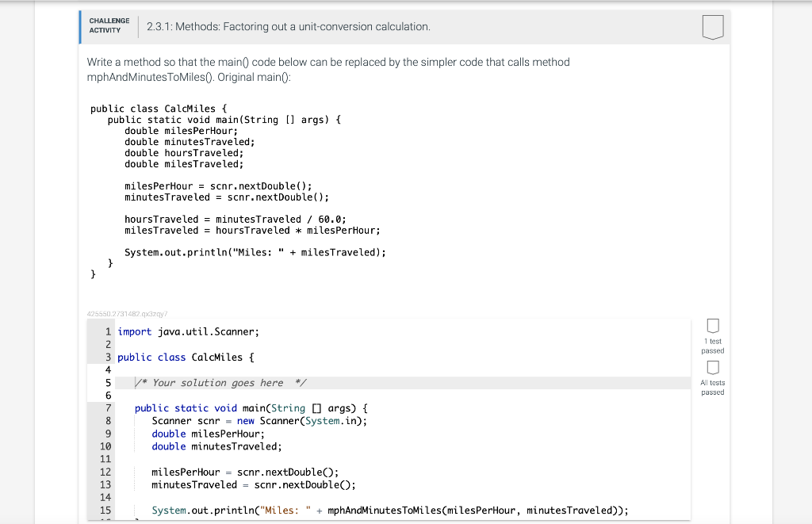Click the CHALLENGE ACTIVITY label
The width and height of the screenshot is (812, 524).
[109, 25]
